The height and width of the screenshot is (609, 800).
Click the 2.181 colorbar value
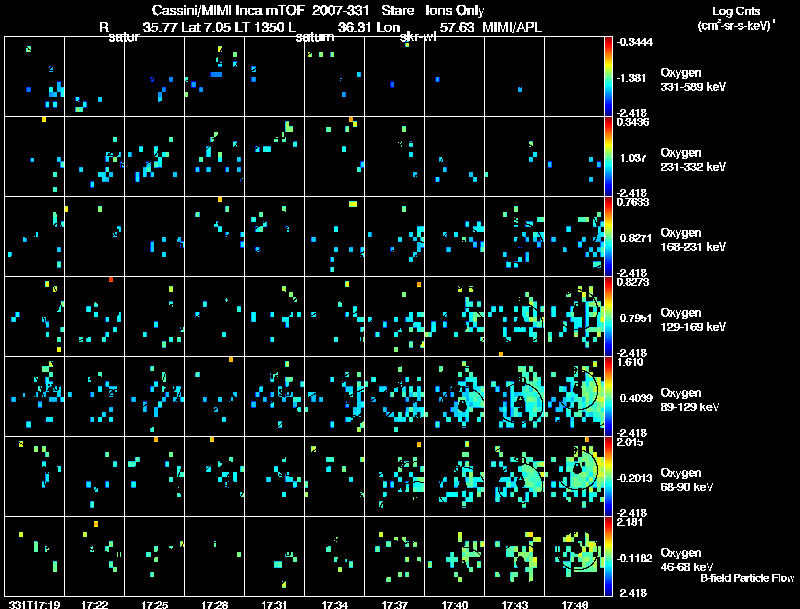631,522
